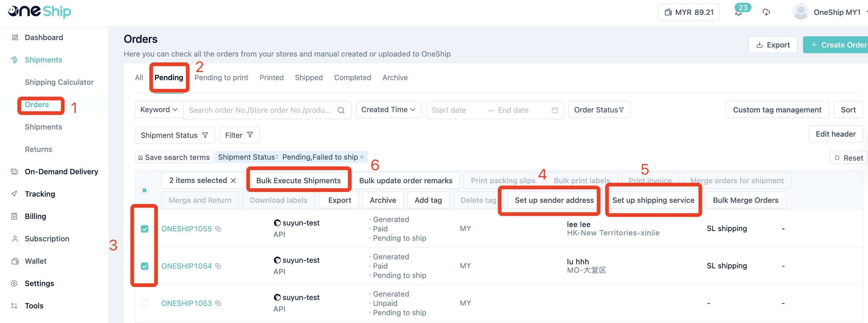
Task: Copy order number ONESHIP1054 icon
Action: click(218, 266)
